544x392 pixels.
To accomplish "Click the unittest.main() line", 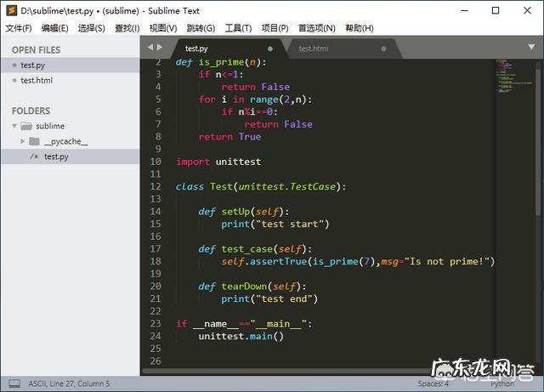I will click(241, 337).
